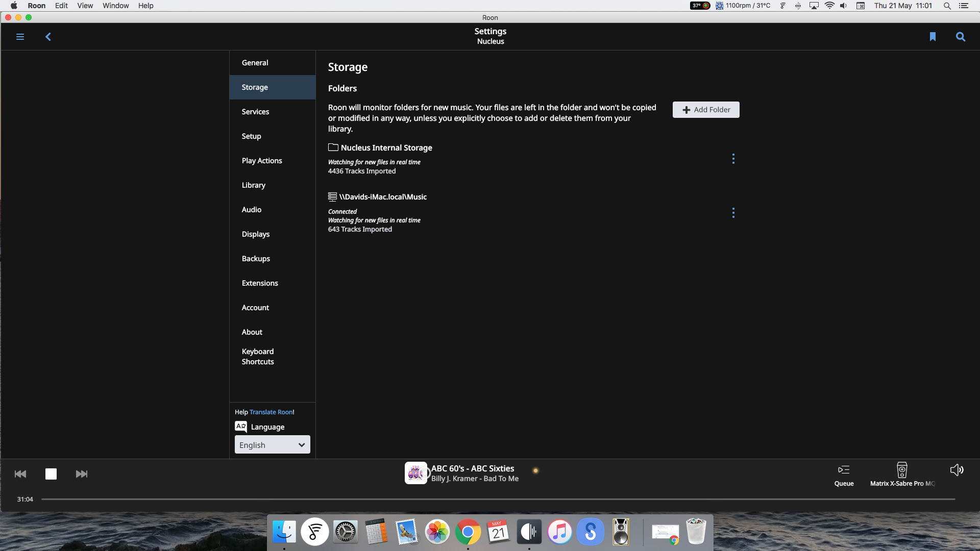Click the Nucleus Internal Storage folder icon

click(x=333, y=147)
